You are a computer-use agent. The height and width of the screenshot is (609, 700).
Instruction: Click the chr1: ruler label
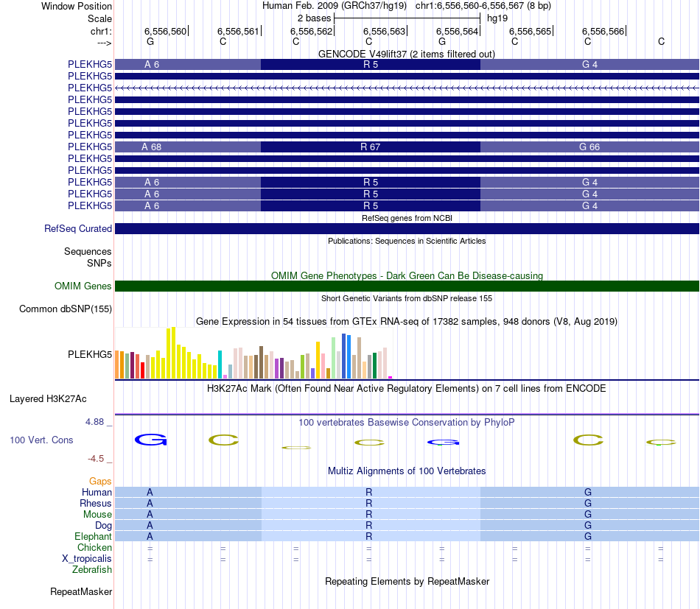(101, 31)
